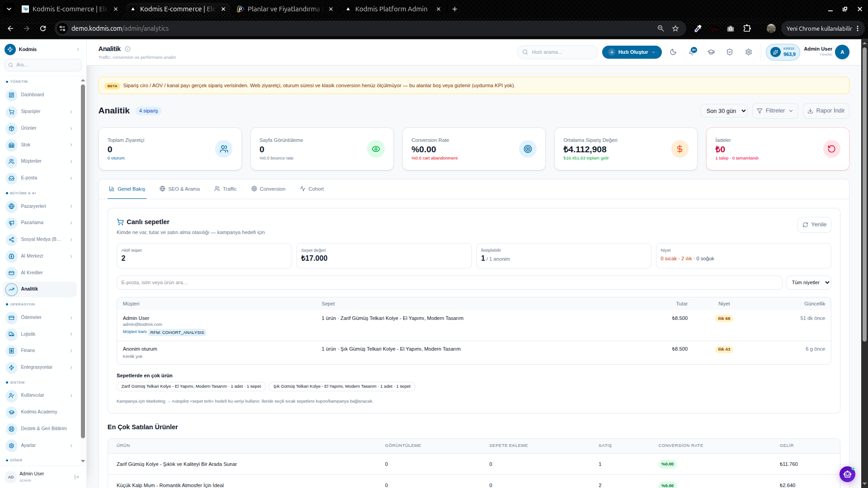Toggle dark mode moon icon
Viewport: 868px width, 488px height.
click(x=673, y=52)
